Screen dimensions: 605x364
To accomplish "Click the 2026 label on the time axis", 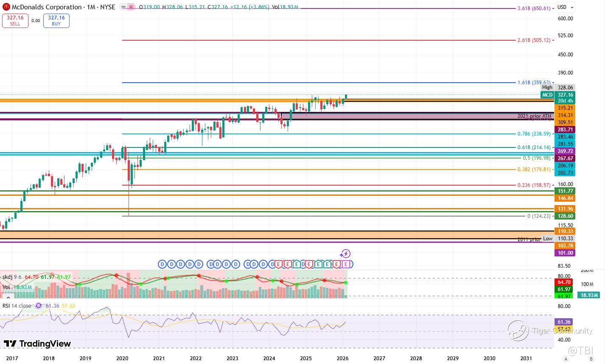I will 342,358.
